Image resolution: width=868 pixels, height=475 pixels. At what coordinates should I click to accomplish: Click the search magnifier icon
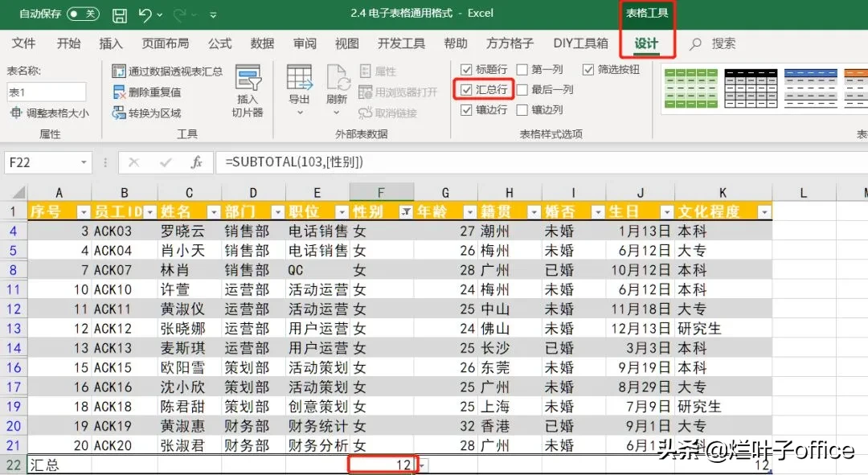pyautogui.click(x=695, y=43)
